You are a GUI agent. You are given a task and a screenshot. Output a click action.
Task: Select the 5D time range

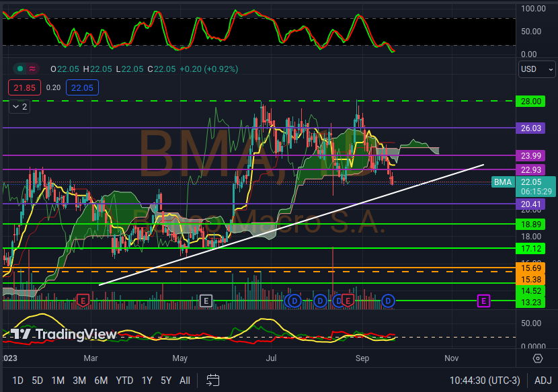37,381
